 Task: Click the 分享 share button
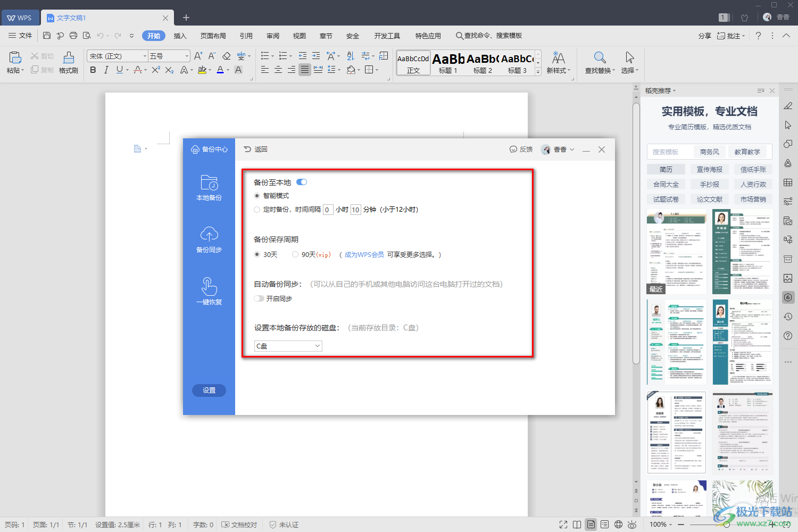[x=705, y=36]
